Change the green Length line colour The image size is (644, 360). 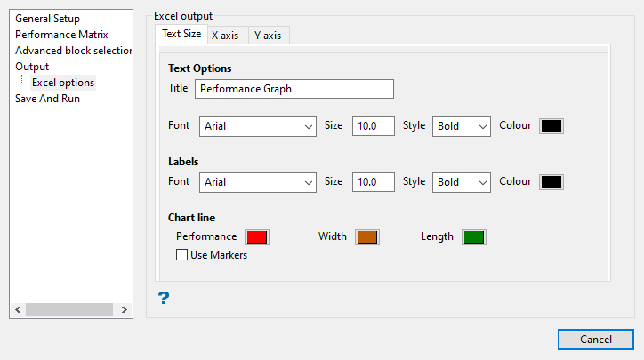[473, 237]
